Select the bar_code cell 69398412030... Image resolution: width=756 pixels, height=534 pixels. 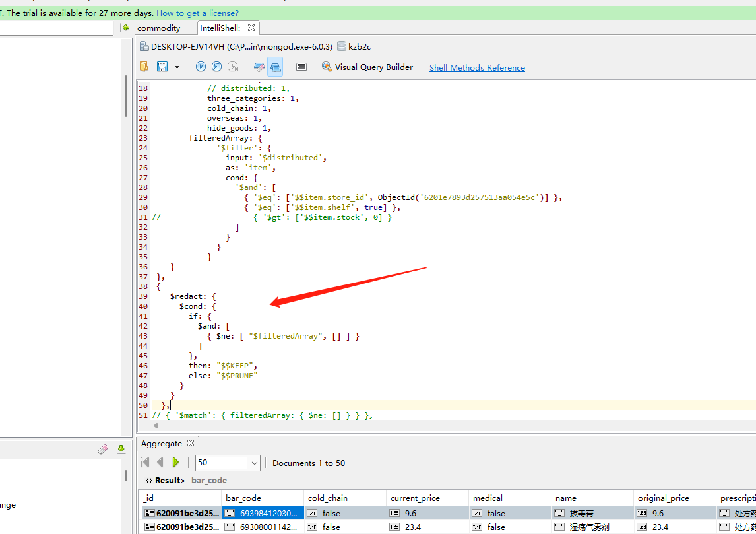pos(263,514)
